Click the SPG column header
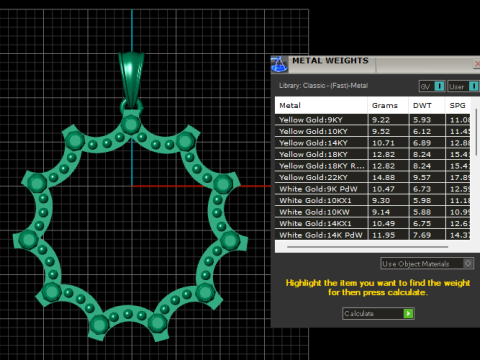Screen dimensions: 480x360 (x=458, y=105)
